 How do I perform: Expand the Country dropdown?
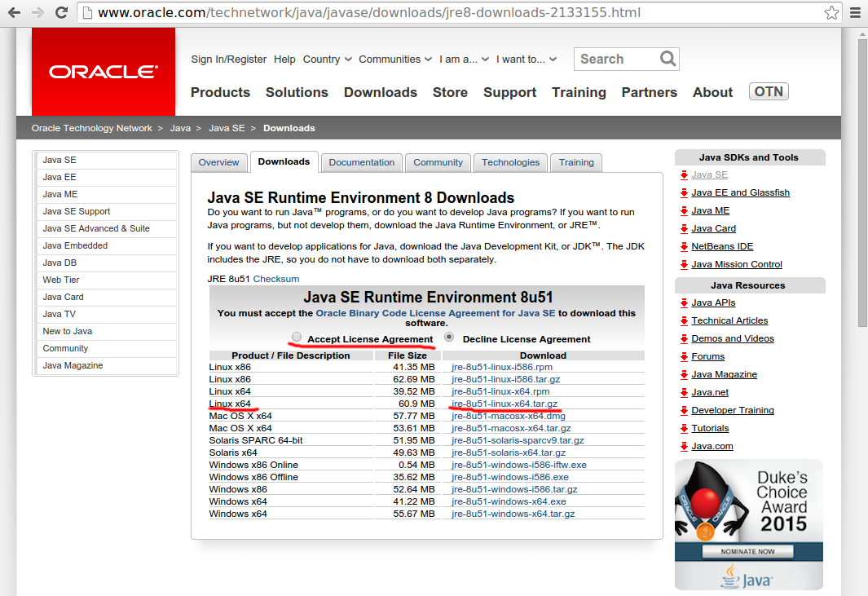(327, 60)
